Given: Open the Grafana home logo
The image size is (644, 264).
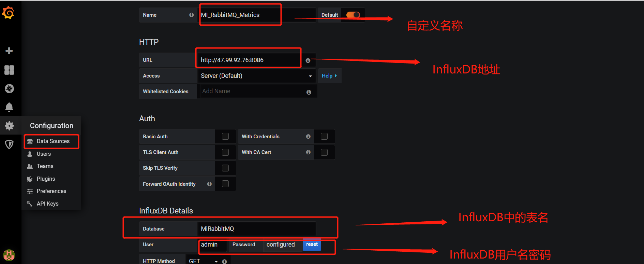Looking at the screenshot, I should [x=8, y=13].
